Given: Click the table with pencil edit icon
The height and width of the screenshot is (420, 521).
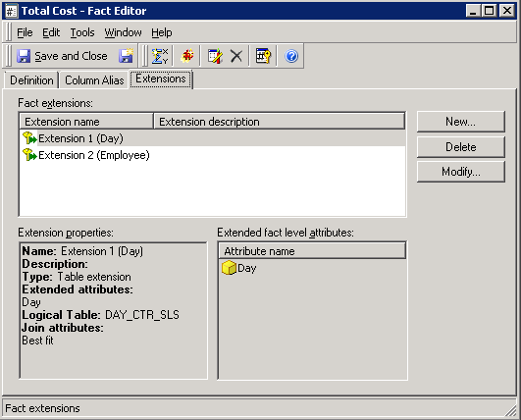Looking at the screenshot, I should pos(215,56).
